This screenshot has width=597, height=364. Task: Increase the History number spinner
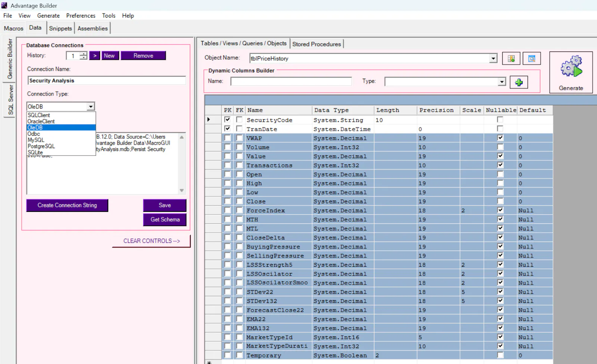(84, 54)
